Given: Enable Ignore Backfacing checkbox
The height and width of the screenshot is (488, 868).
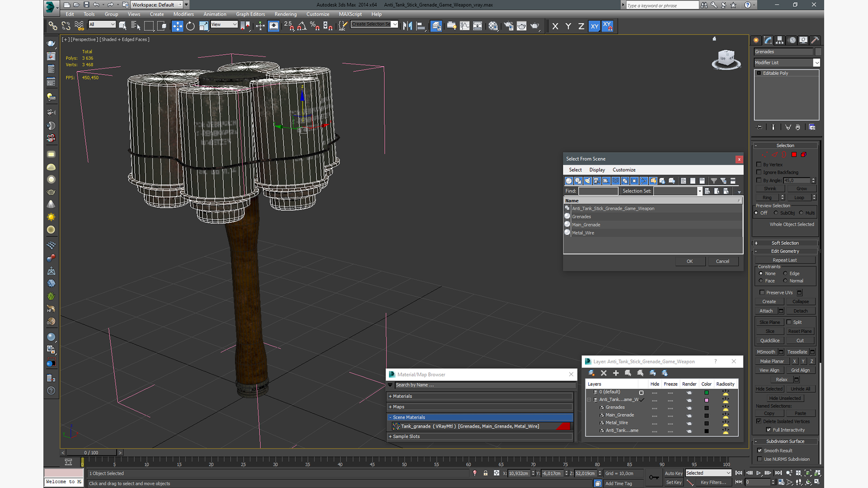Looking at the screenshot, I should 759,172.
